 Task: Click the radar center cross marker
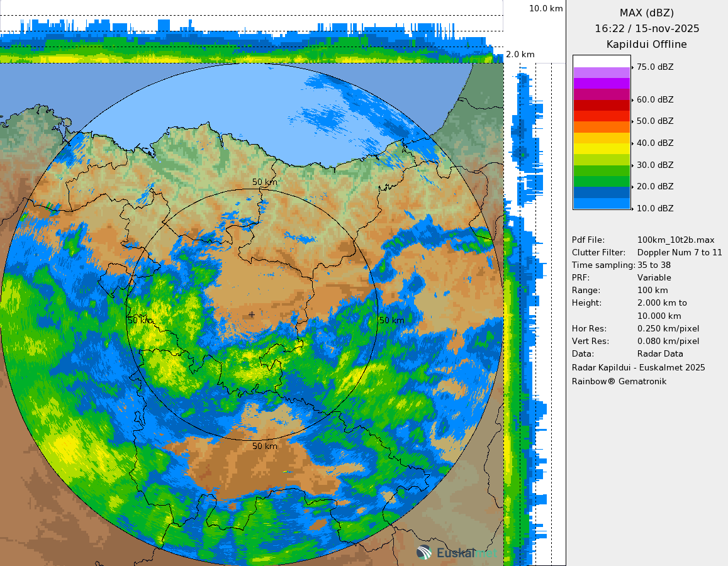point(252,314)
